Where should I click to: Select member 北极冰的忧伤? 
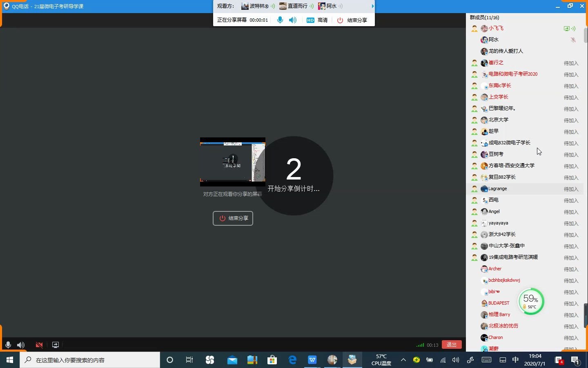coord(503,326)
